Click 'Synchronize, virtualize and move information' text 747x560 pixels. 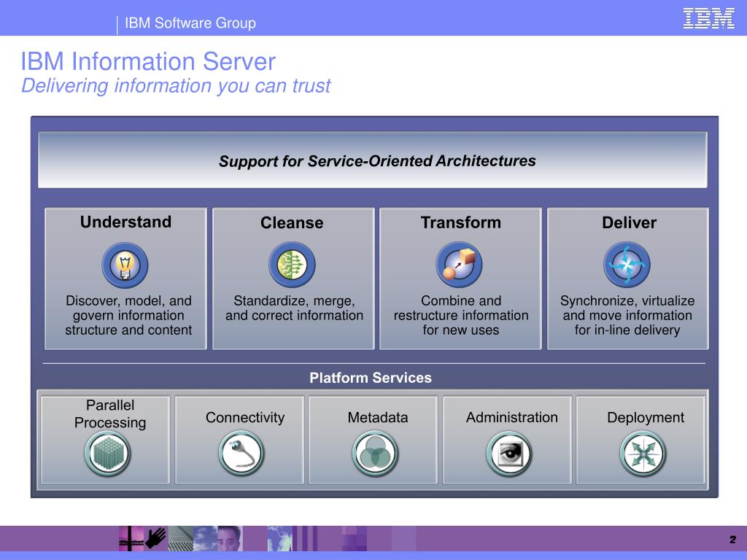tap(627, 315)
